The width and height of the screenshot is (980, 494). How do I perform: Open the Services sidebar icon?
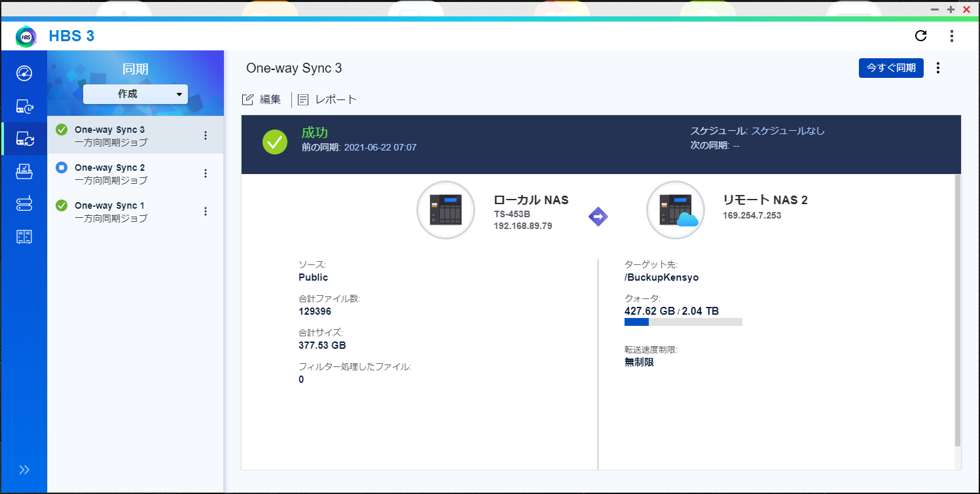pos(24,204)
